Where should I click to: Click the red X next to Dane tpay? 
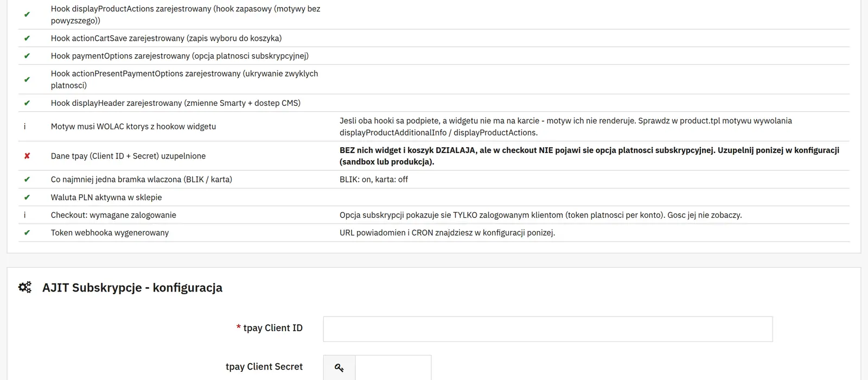27,156
